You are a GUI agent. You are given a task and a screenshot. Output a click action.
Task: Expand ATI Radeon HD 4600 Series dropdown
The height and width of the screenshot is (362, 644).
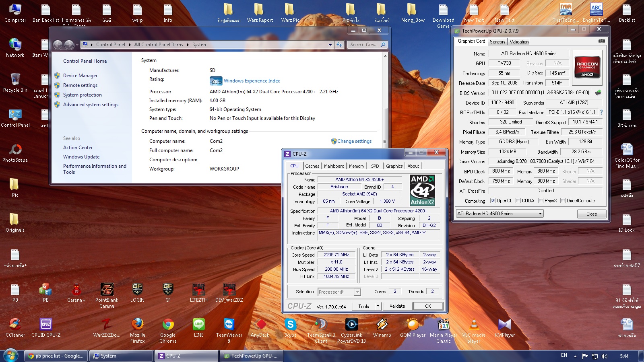pos(540,214)
